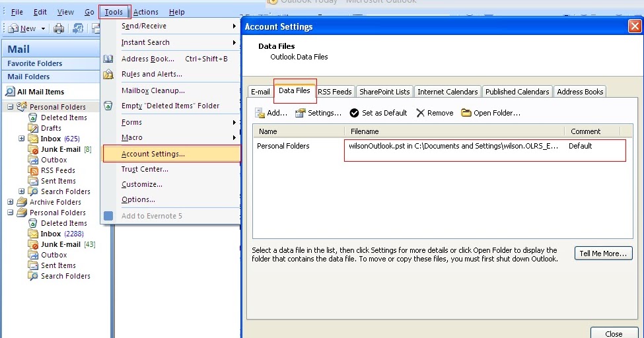Click the Mail Folders pane header

click(x=51, y=77)
